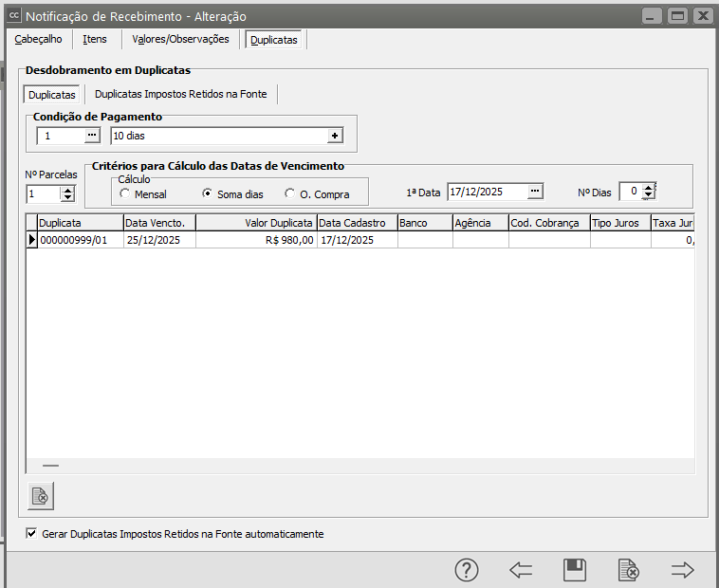Viewport: 719px width, 588px height.
Task: Click the plus button beside 10 dias
Action: (335, 136)
